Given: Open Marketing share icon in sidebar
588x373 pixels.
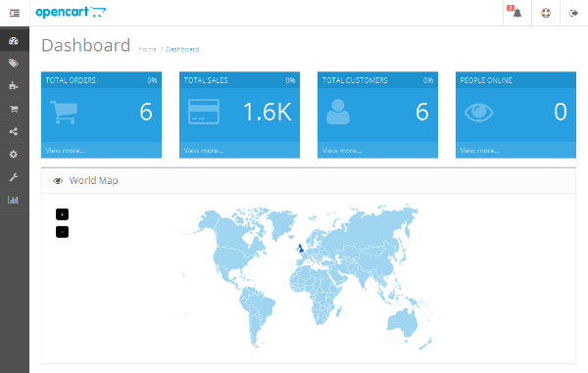Looking at the screenshot, I should coord(14,131).
